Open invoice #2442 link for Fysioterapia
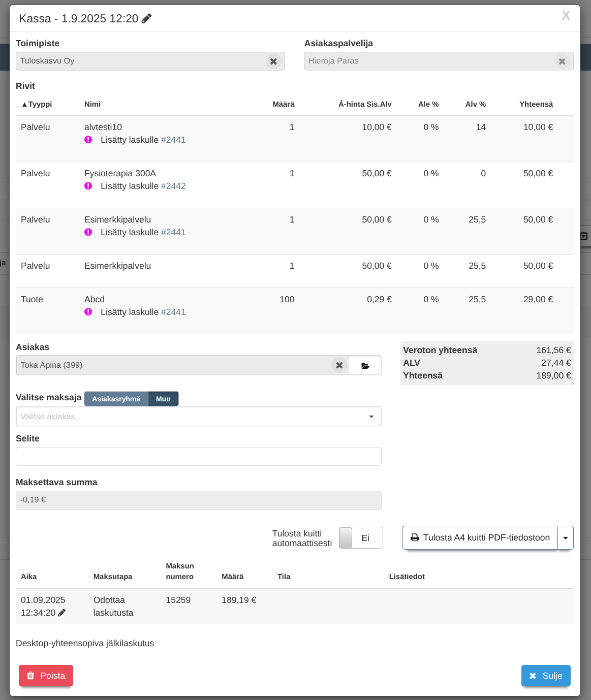Image resolution: width=591 pixels, height=700 pixels. click(173, 186)
